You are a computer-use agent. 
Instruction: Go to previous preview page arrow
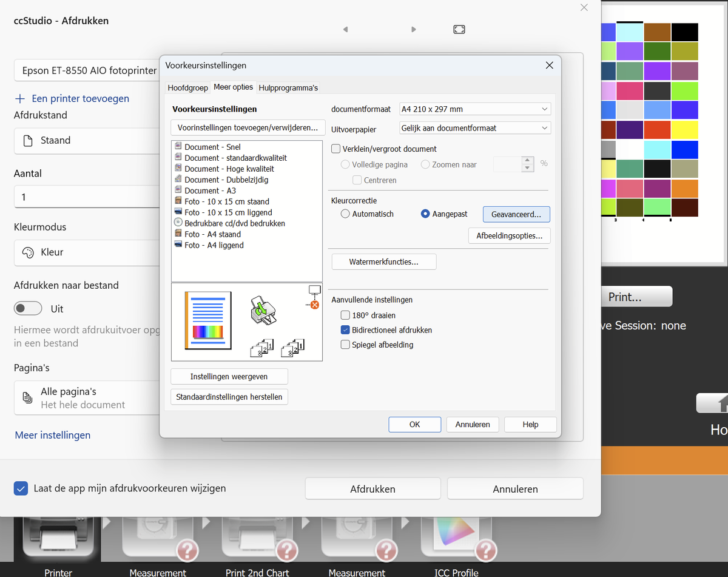[345, 29]
